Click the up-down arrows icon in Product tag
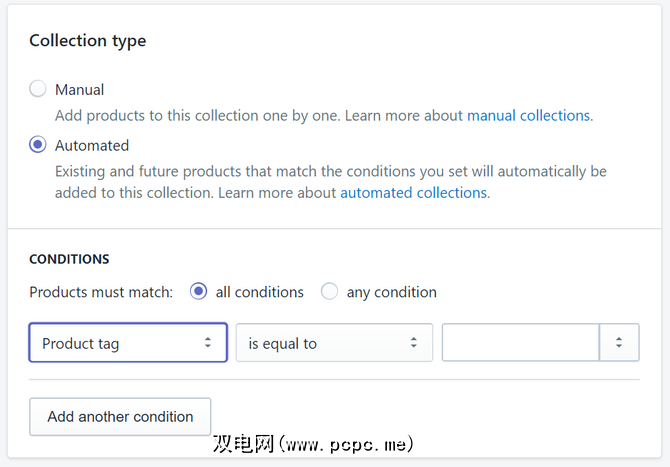Screen dimensions: 670x467 [x=208, y=343]
